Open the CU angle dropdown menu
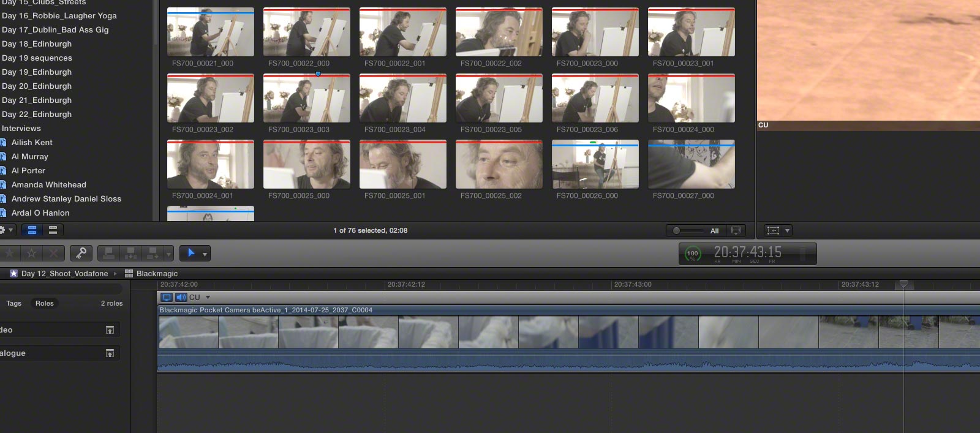The width and height of the screenshot is (980, 433). click(208, 298)
